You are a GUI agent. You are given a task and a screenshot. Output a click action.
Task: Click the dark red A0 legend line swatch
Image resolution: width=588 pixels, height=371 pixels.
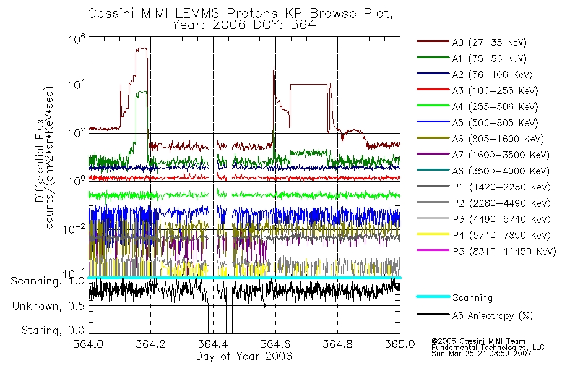click(433, 41)
